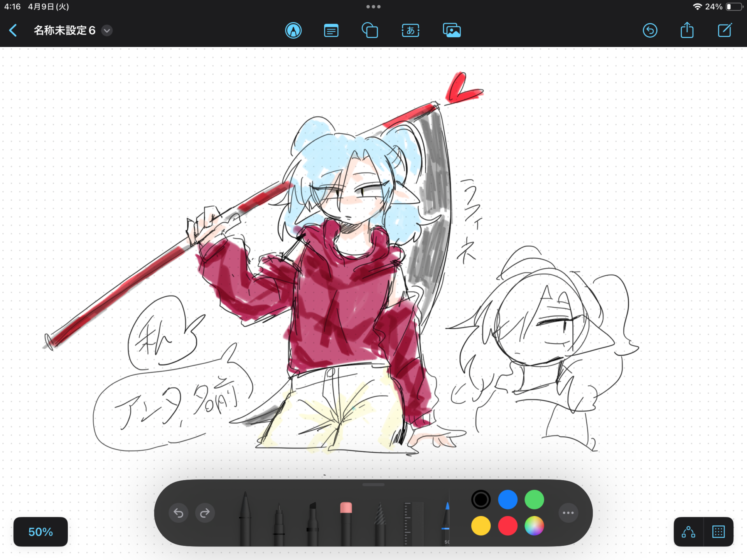747x560 pixels.
Task: Expand the 名称未設定 6 title menu
Action: tap(107, 30)
